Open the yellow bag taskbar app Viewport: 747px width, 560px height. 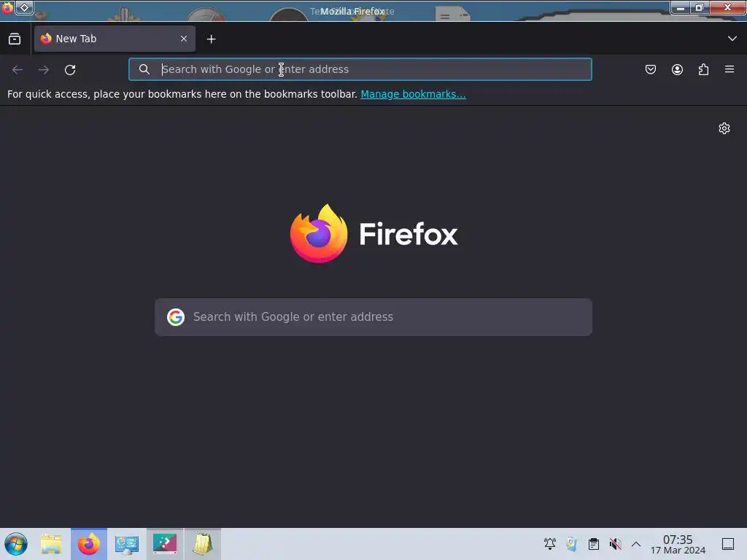(203, 544)
